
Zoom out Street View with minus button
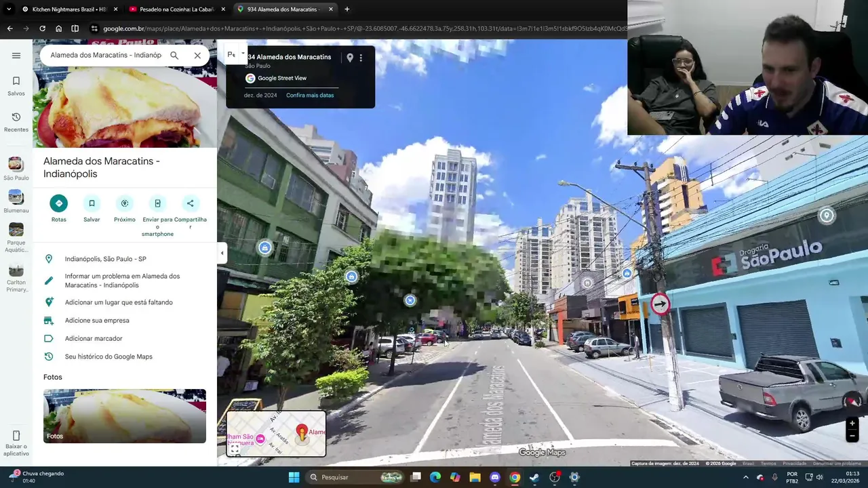pyautogui.click(x=852, y=436)
